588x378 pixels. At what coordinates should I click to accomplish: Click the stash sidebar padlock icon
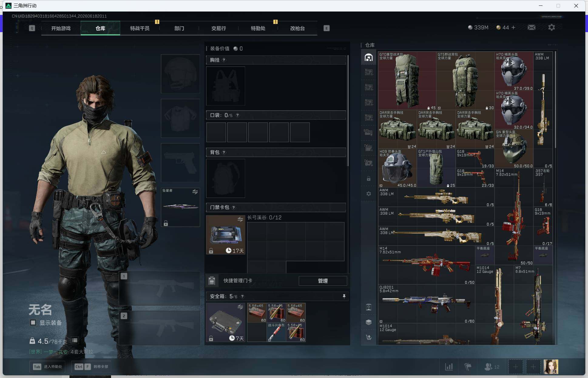[369, 179]
